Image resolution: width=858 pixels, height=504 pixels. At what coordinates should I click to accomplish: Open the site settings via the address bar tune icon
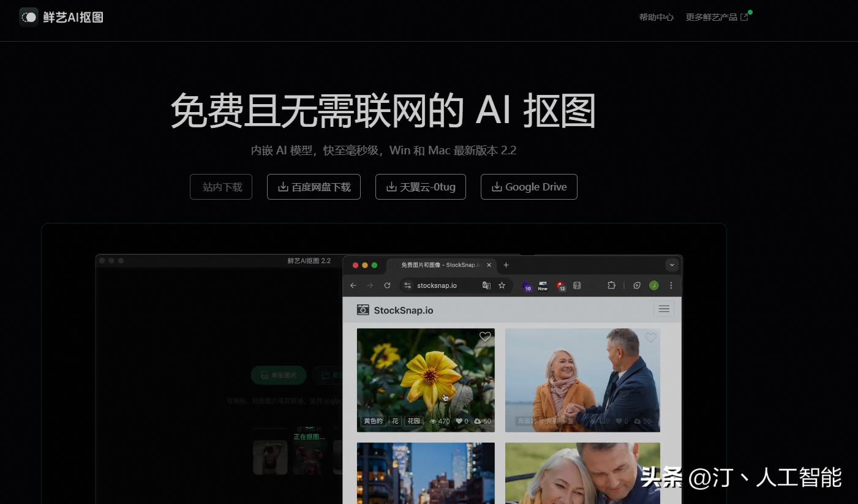coord(407,285)
